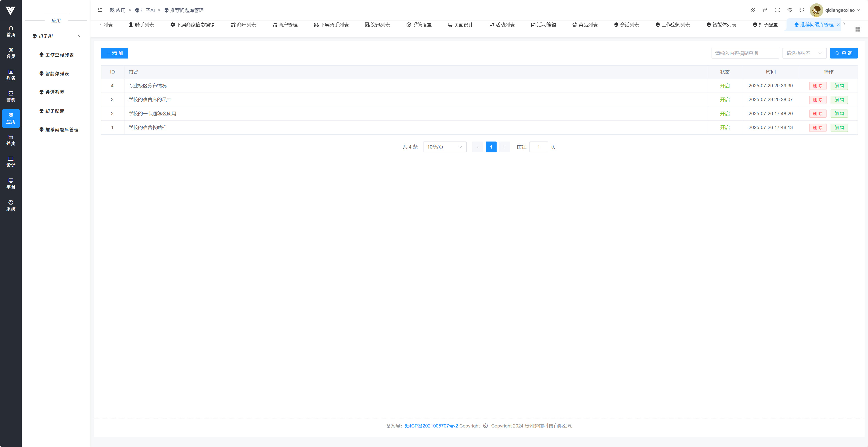
Task: Toggle fullscreen mode icon
Action: click(777, 10)
